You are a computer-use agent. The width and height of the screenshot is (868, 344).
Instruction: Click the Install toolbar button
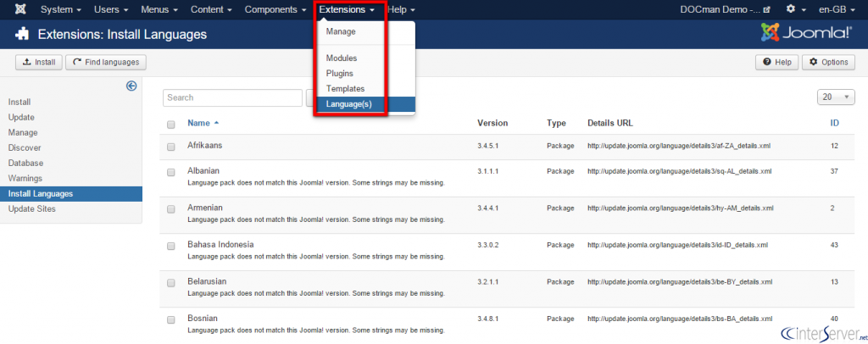(39, 63)
